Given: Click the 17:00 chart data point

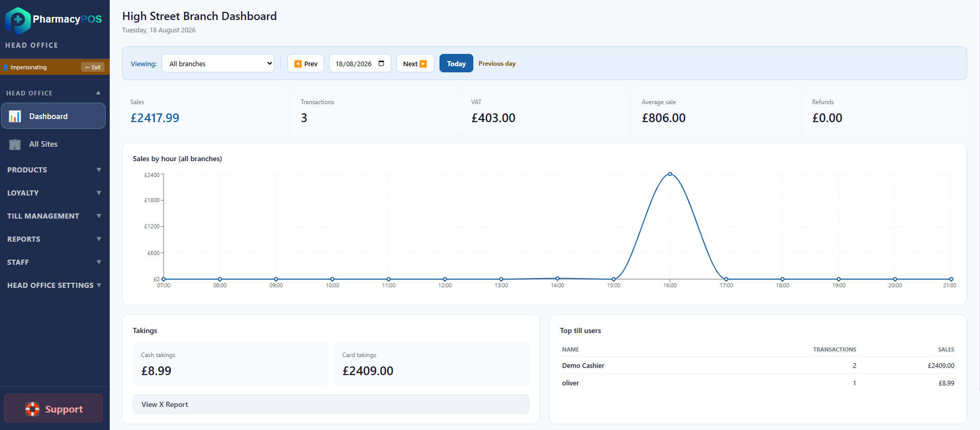Looking at the screenshot, I should (x=726, y=279).
